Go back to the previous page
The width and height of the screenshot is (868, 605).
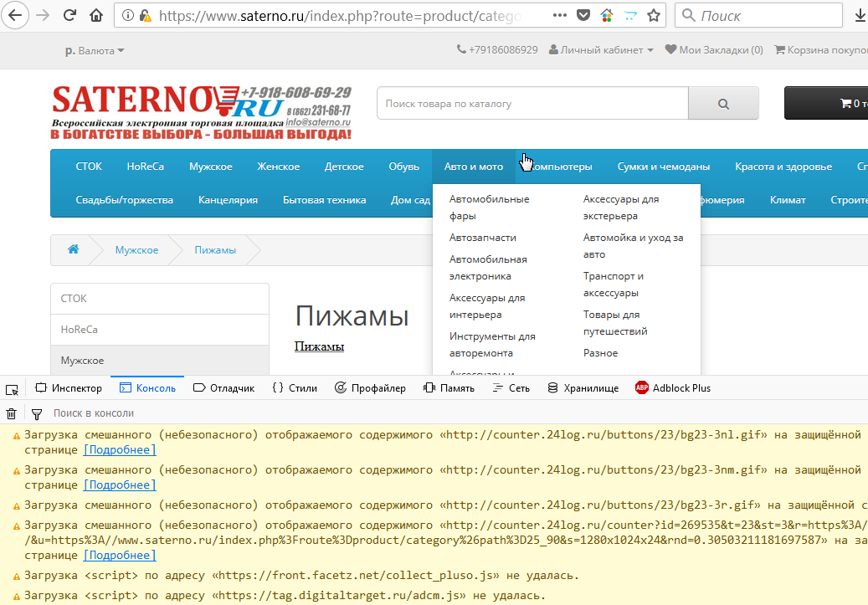click(x=15, y=15)
